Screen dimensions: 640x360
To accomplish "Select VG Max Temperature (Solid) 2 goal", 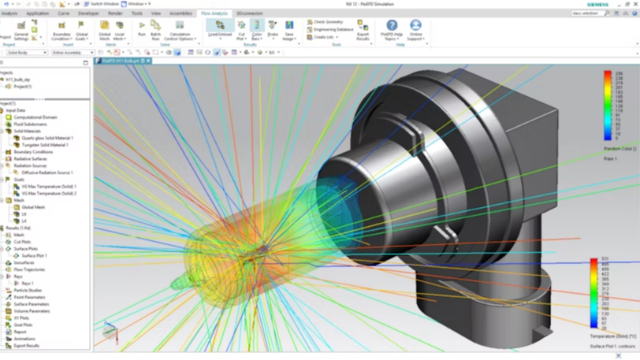I will 49,193.
